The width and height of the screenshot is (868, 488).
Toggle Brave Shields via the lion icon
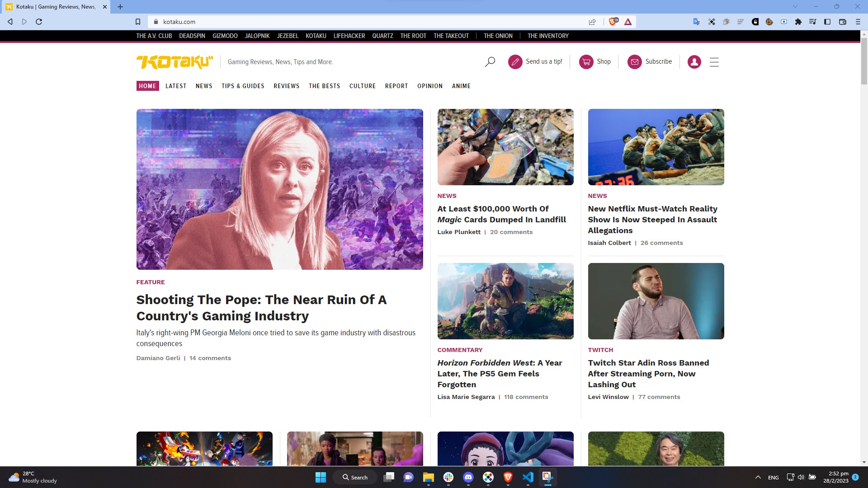(613, 21)
